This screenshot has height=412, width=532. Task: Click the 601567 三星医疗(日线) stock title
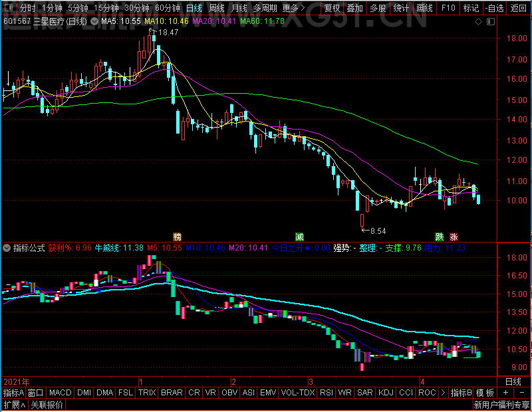(45, 21)
